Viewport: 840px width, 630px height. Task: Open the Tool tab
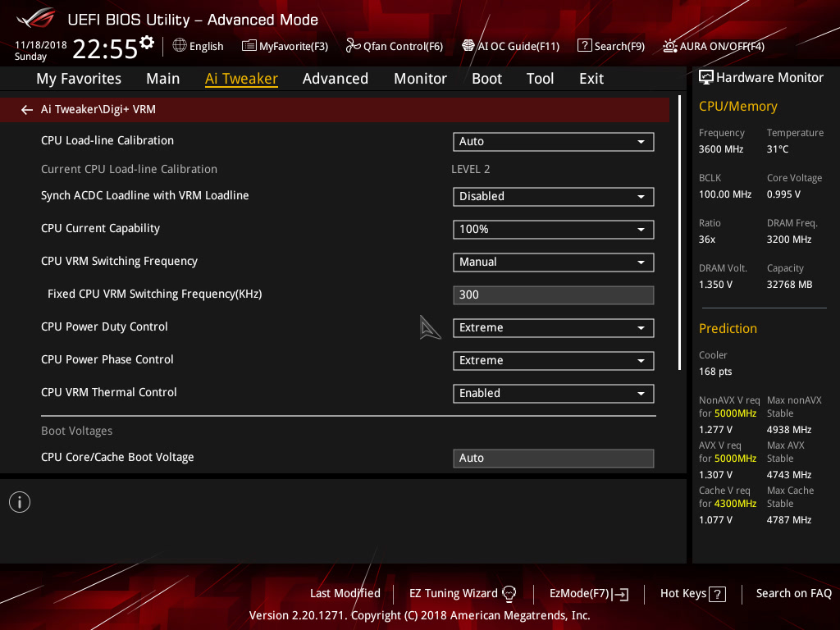pyautogui.click(x=540, y=79)
